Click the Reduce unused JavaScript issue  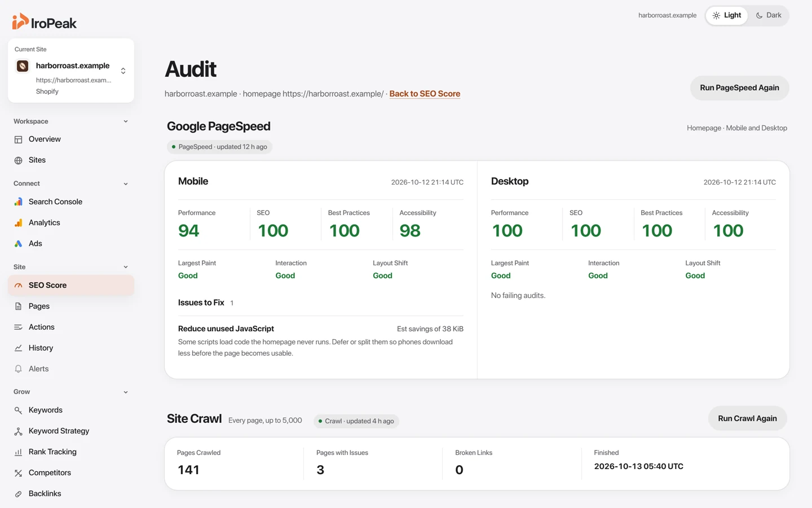[x=226, y=329]
